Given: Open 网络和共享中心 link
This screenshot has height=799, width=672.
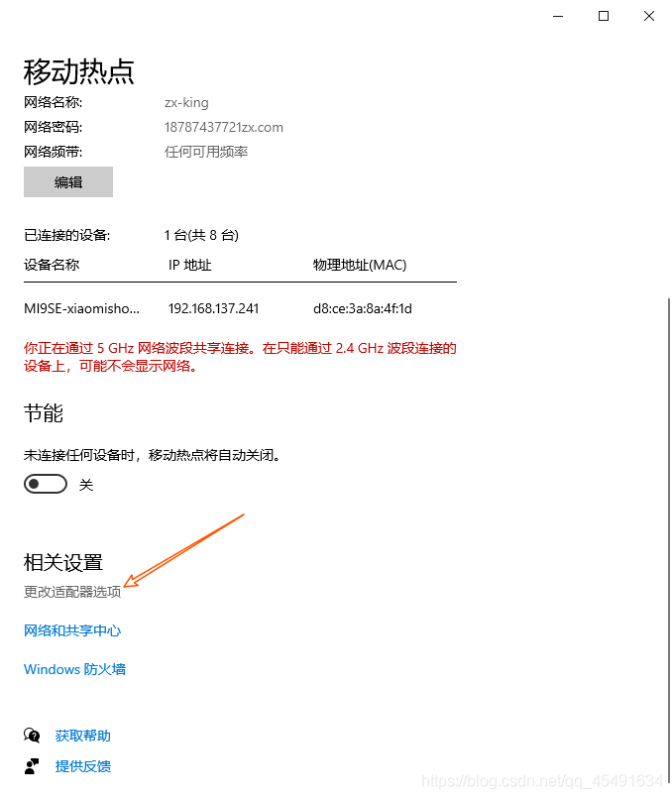Looking at the screenshot, I should 72,630.
